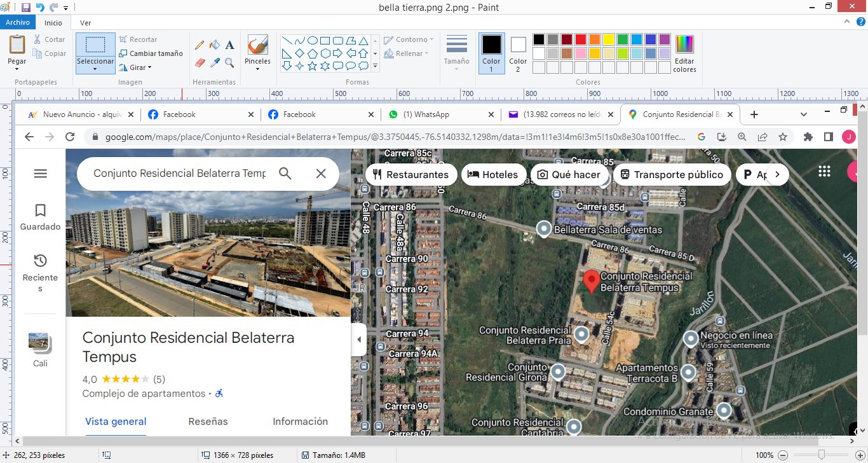Pick the pink color swatch
This screenshot has height=463, width=868.
[580, 53]
